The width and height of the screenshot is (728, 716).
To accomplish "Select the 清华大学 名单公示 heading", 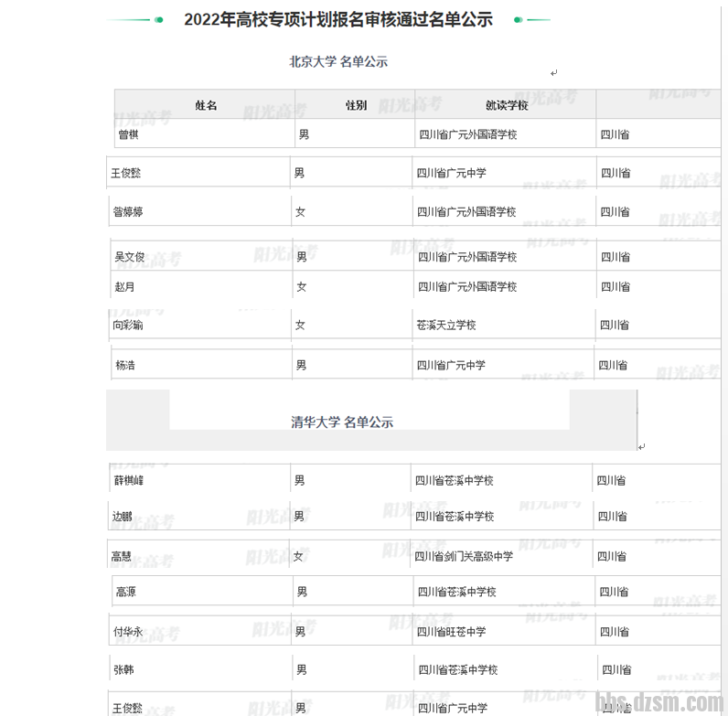I will click(342, 422).
